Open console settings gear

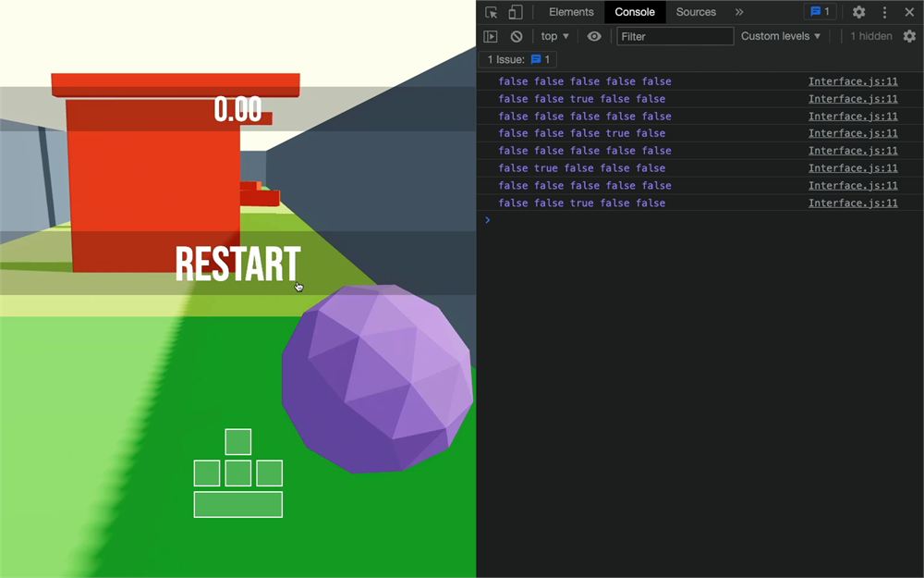point(909,36)
